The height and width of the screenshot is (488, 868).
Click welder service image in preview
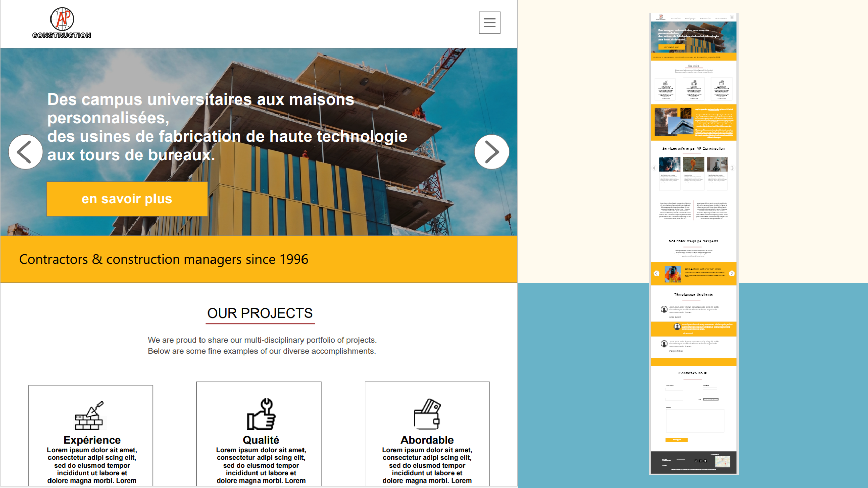pyautogui.click(x=670, y=164)
